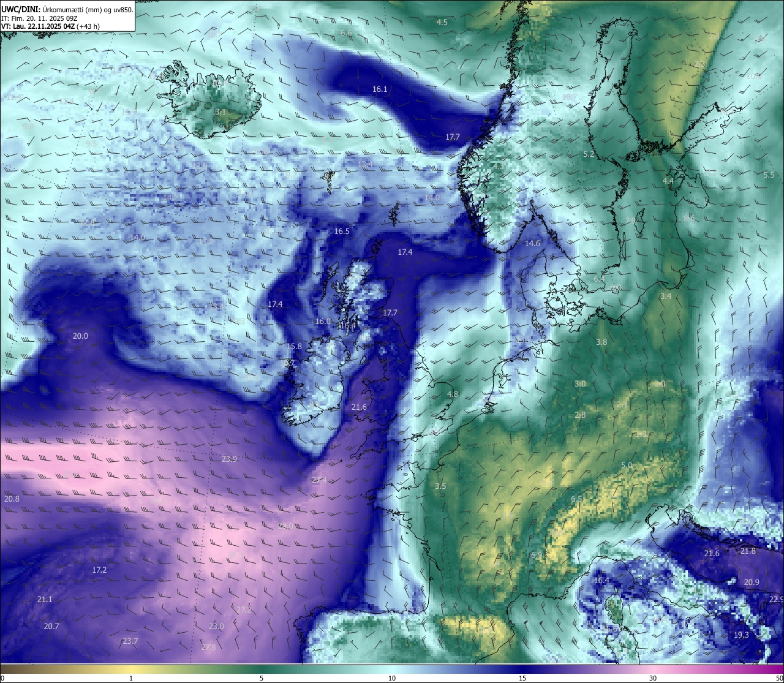This screenshot has height=683, width=784.
Task: Click the 3.1 value over Iceland
Action: coord(221,112)
